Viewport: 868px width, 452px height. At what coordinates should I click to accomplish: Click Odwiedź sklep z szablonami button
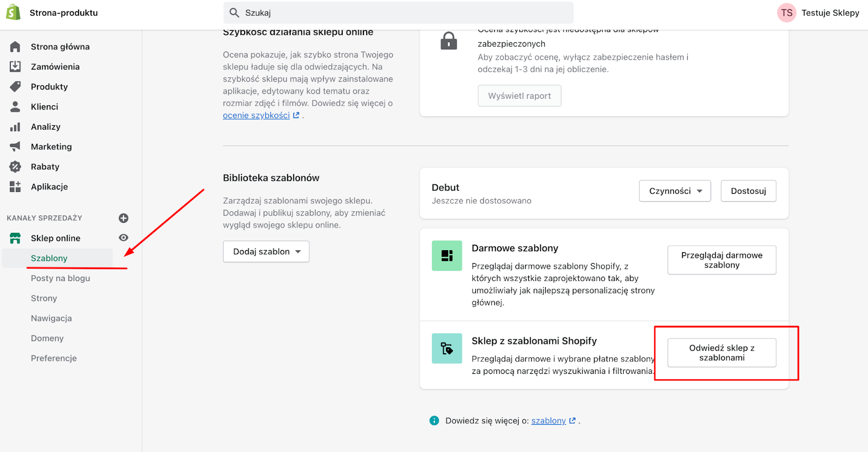pyautogui.click(x=721, y=352)
